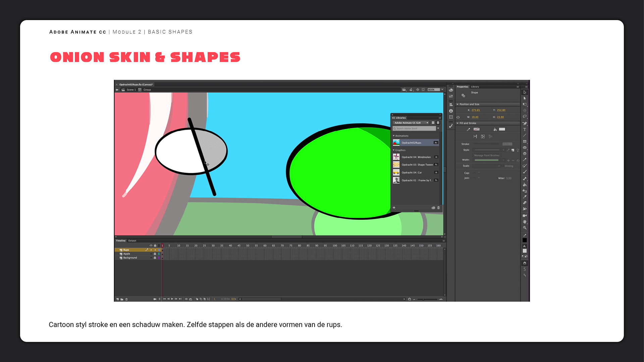Select the Lasso tool

525,117
